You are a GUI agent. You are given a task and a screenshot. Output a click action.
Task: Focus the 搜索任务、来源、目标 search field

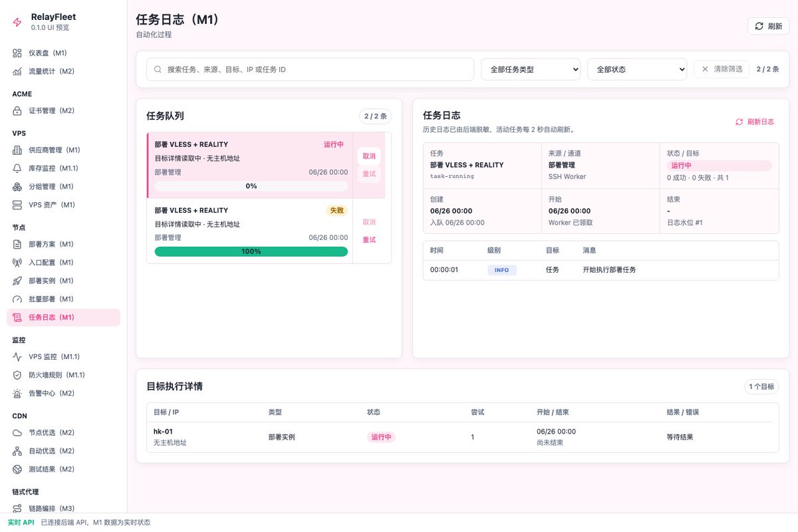[310, 69]
